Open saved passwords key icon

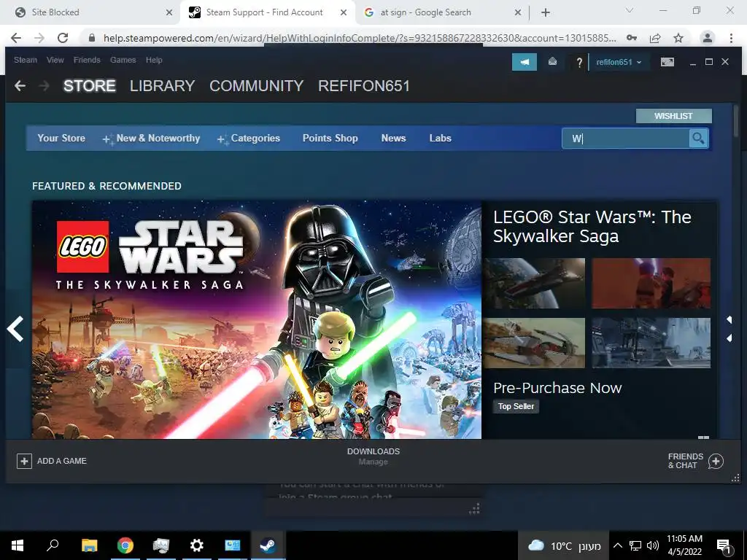[x=632, y=38]
